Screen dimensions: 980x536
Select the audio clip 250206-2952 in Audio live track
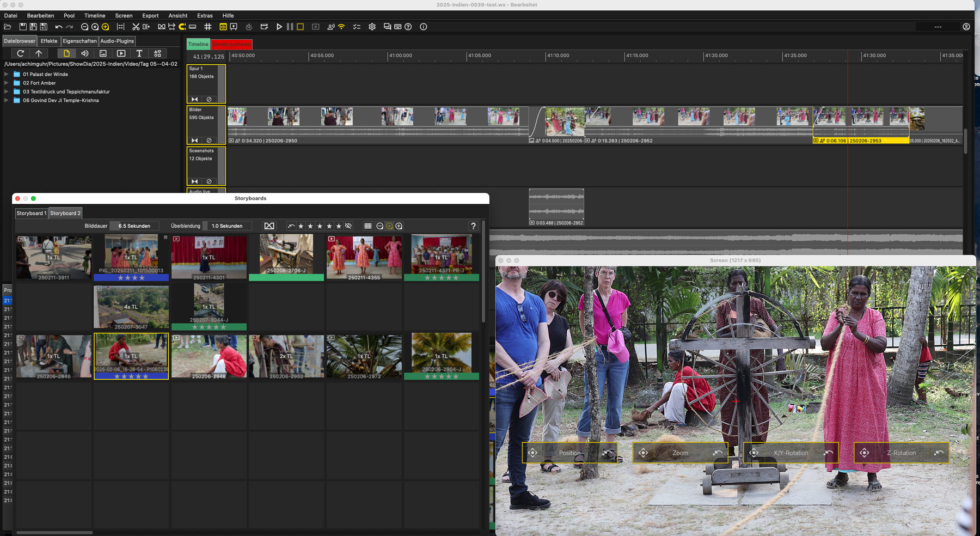pyautogui.click(x=556, y=208)
